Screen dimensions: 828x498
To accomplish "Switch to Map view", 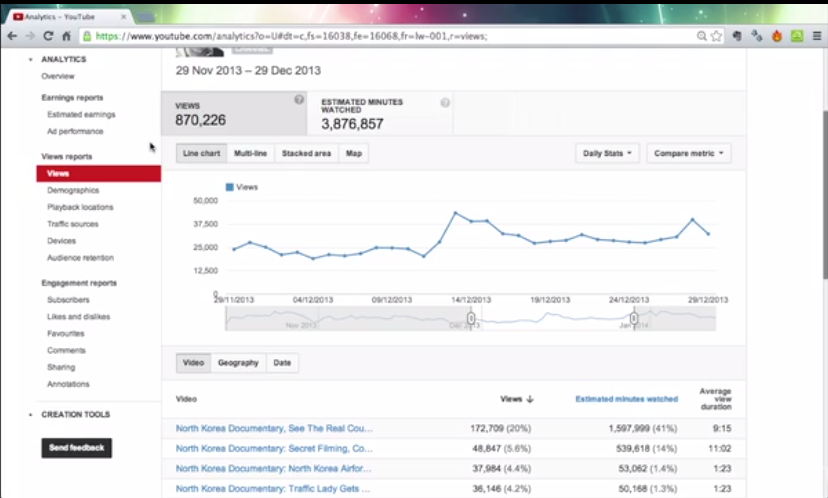I will point(354,153).
